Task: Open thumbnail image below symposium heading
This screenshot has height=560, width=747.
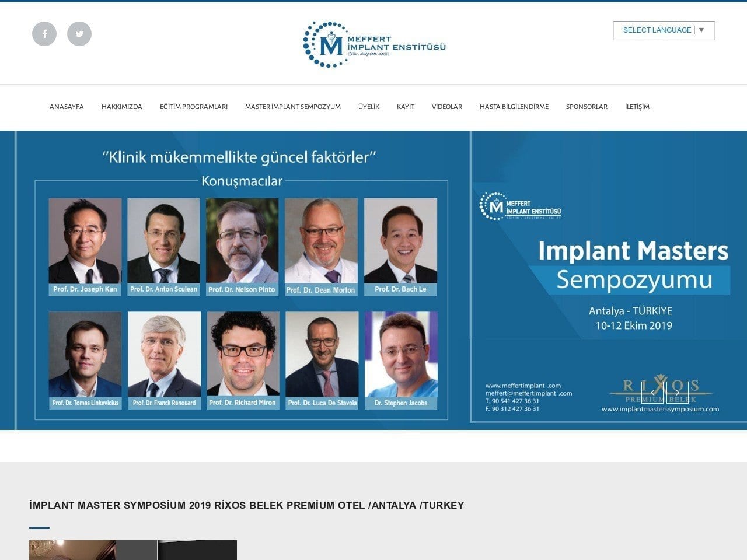Action: pyautogui.click(x=133, y=550)
